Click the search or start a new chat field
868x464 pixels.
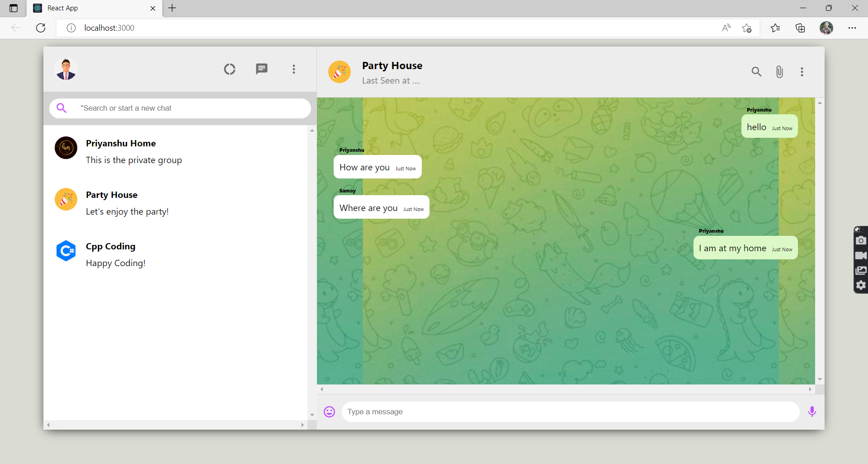pyautogui.click(x=180, y=108)
